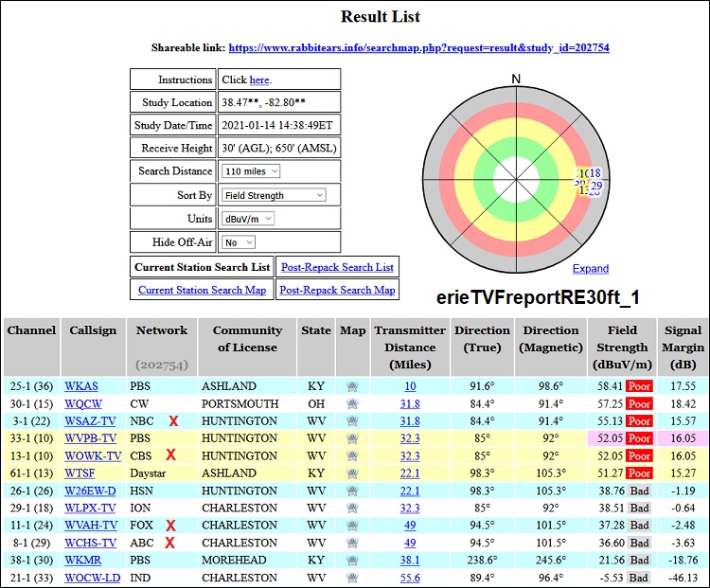The height and width of the screenshot is (588, 710).
Task: Click the WOWK-TV row map icon
Action: (x=352, y=455)
